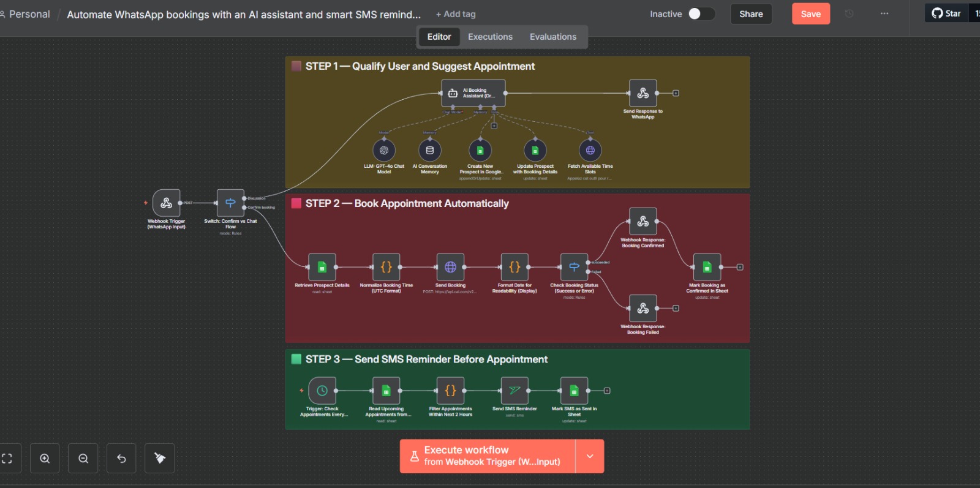Click the AI Conversation Memory node
Viewport: 980px width, 488px height.
tap(430, 150)
